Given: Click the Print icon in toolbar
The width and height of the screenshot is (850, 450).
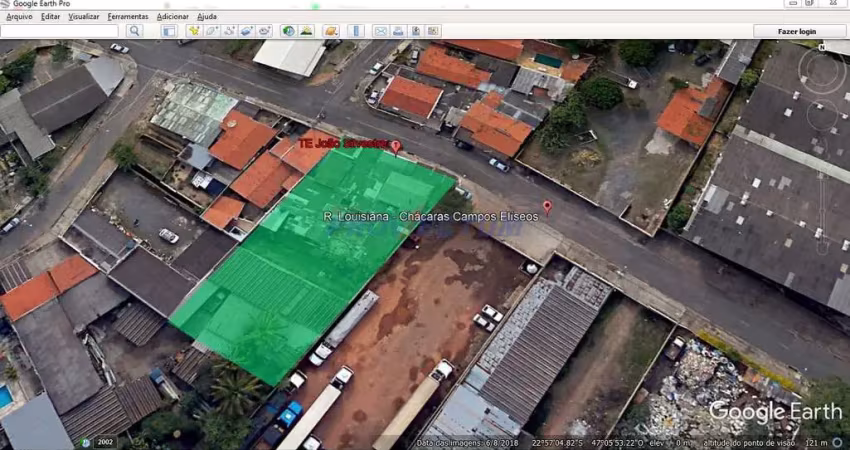Looking at the screenshot, I should pyautogui.click(x=398, y=31).
